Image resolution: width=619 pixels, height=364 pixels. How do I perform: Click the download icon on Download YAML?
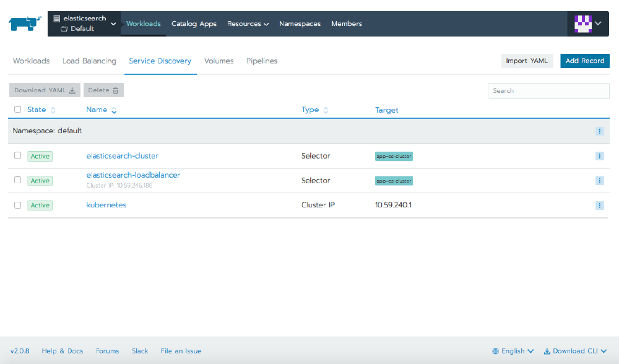[x=72, y=90]
